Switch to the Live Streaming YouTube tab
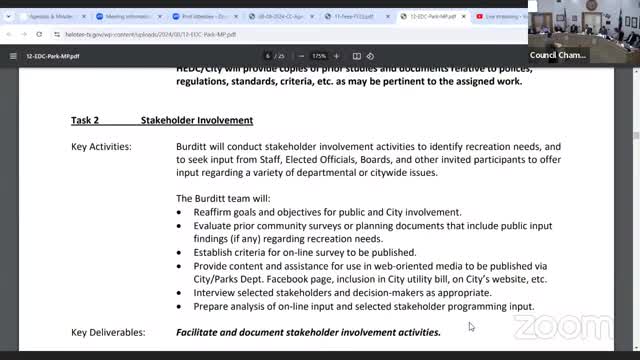This screenshot has height=360, width=640. tap(501, 16)
